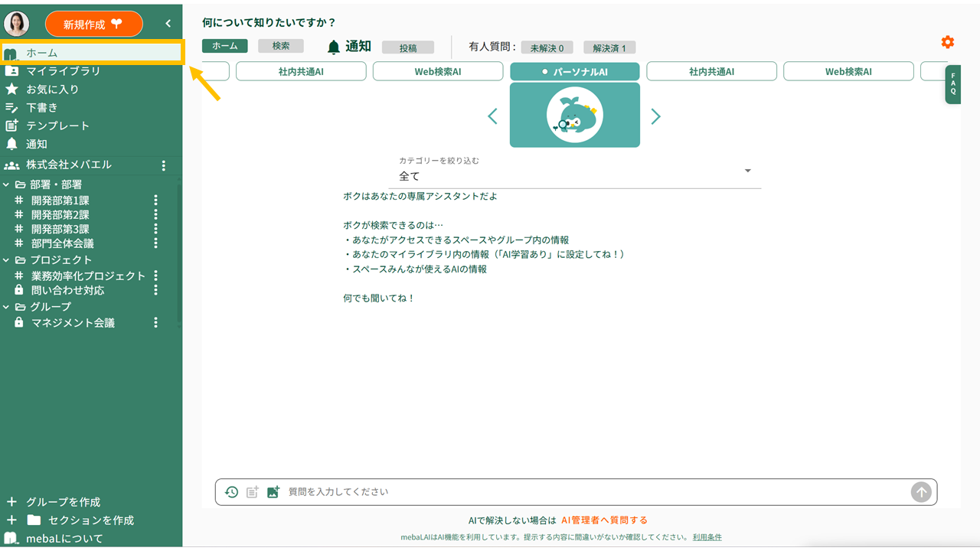Show next AI with right carousel arrow
The width and height of the screenshot is (980, 551).
pyautogui.click(x=655, y=116)
